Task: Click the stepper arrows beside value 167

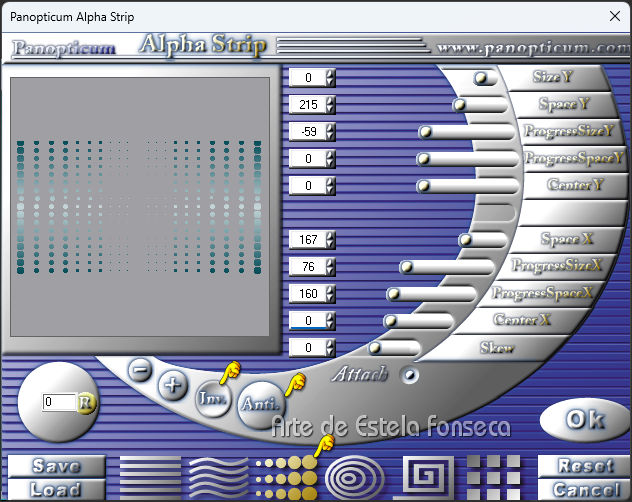Action: pyautogui.click(x=330, y=240)
